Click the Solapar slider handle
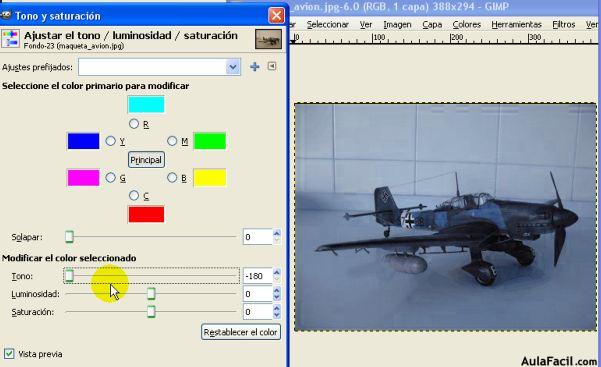 pyautogui.click(x=69, y=237)
